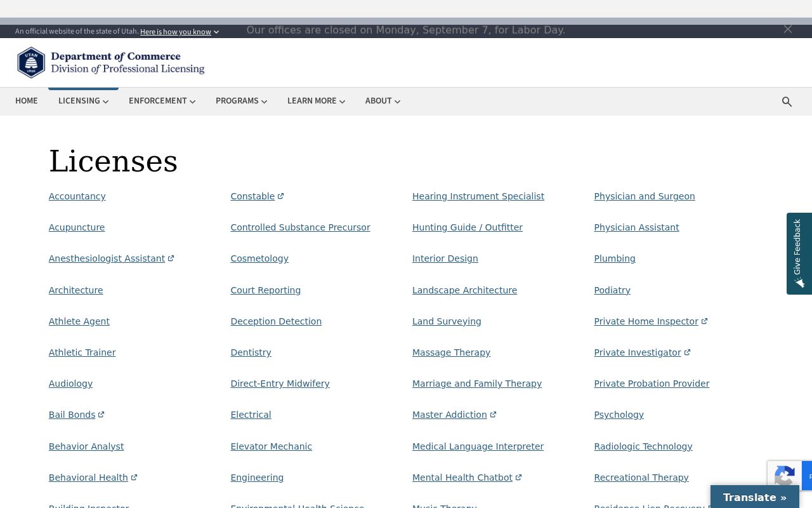Dismiss the Labor Day closure banner

[x=788, y=29]
